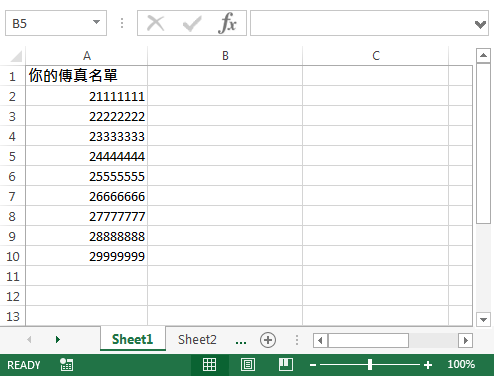494x377 pixels.
Task: Select row 10 header
Action: tap(12, 256)
